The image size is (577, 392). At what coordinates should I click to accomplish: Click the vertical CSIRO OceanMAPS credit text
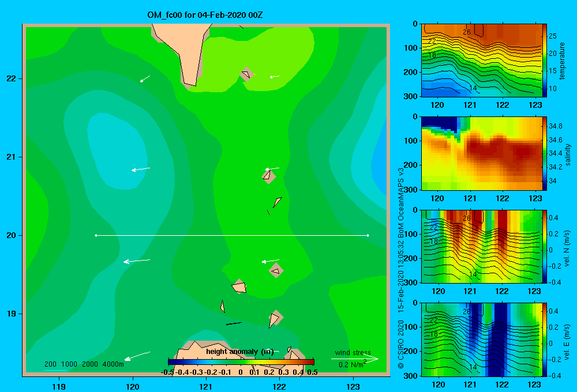click(401, 269)
